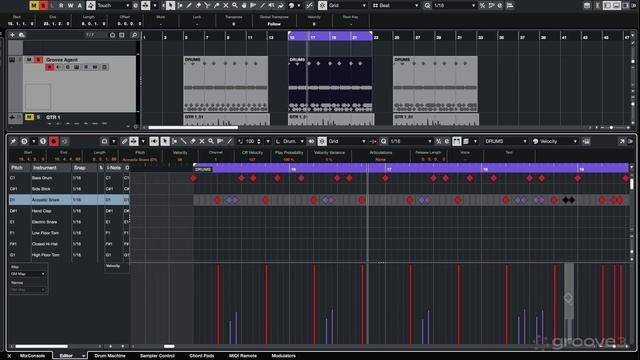The height and width of the screenshot is (360, 640).
Task: Toggle global Solo (red S) button
Action: coord(43,5)
